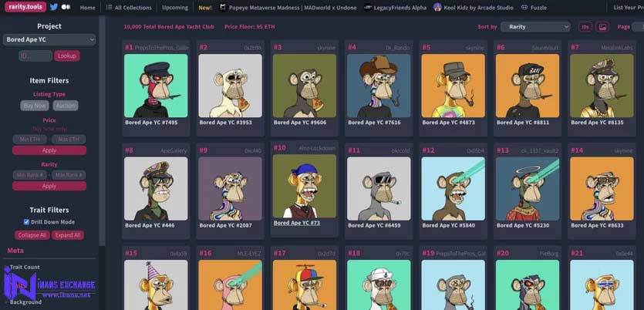The image size is (644, 310).
Task: Click owner name ApeGallery on card #8
Action: 174,150
